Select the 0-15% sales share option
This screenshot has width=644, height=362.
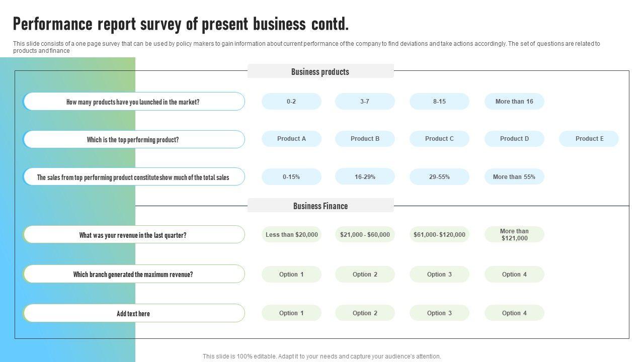(291, 177)
